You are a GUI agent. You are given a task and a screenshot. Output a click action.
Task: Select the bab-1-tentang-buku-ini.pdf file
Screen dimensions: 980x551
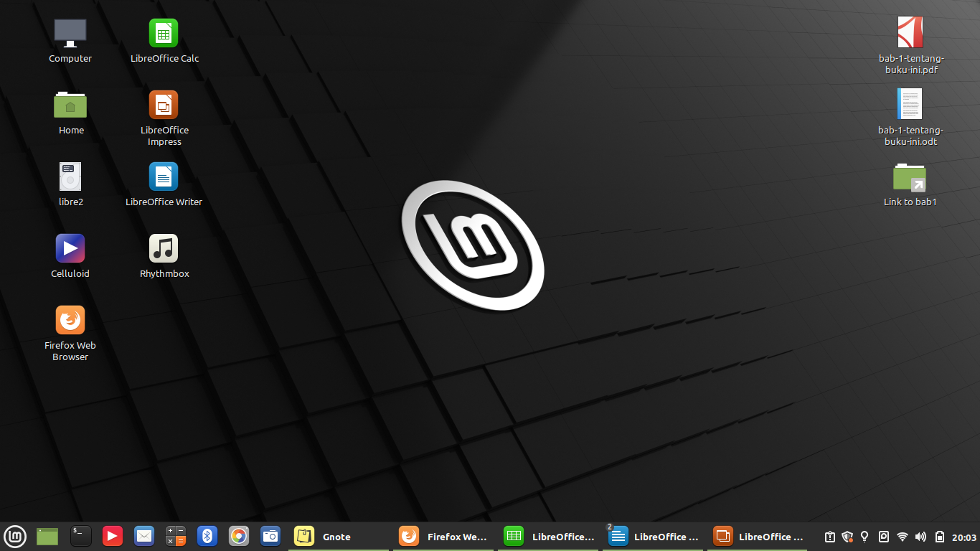pos(910,32)
